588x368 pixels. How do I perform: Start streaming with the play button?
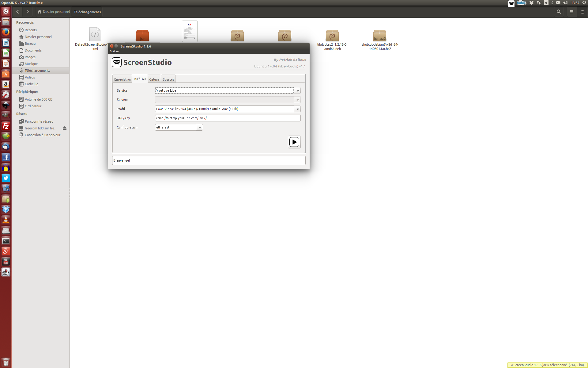[x=294, y=142]
